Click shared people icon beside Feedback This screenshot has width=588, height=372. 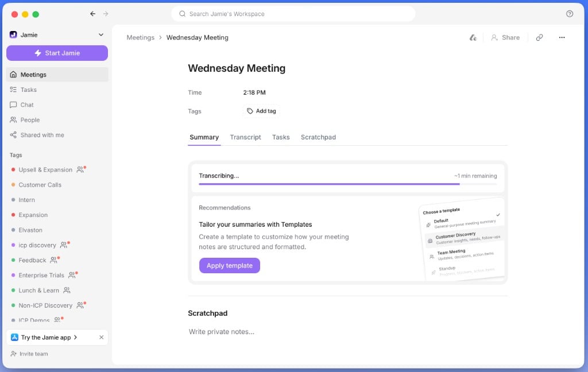coord(54,260)
